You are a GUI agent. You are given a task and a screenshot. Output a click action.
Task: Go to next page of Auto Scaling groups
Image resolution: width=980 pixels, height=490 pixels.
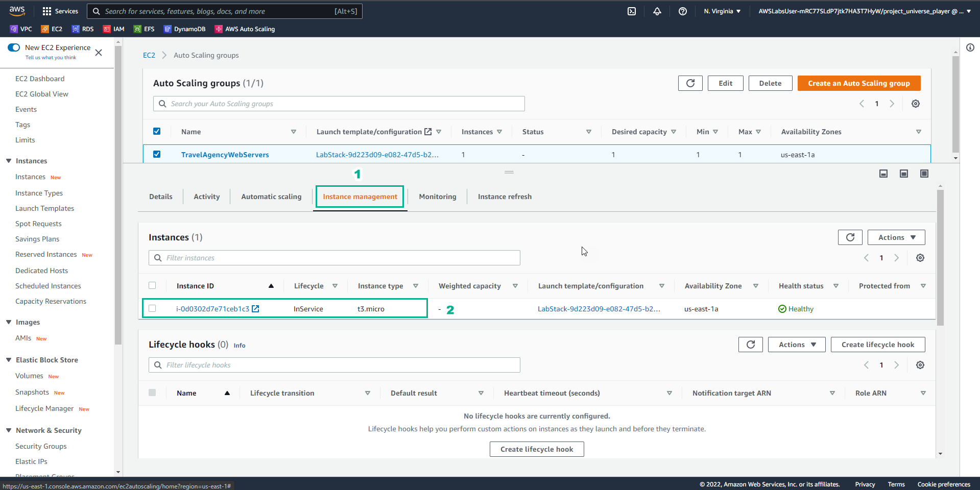[x=892, y=104]
